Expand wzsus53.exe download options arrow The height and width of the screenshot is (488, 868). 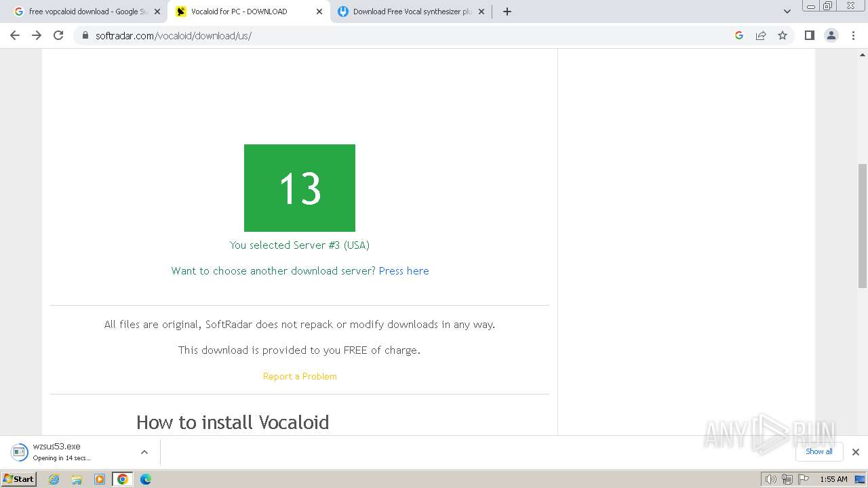click(x=144, y=452)
